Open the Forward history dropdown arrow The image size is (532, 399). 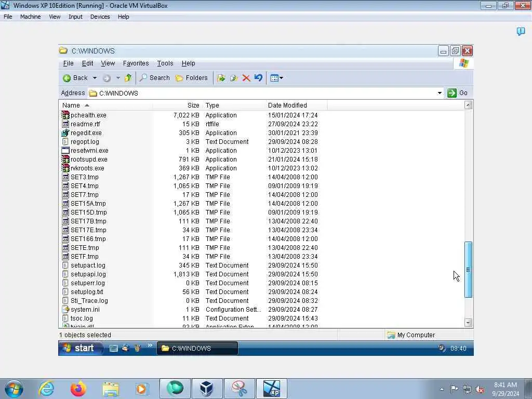pyautogui.click(x=118, y=78)
